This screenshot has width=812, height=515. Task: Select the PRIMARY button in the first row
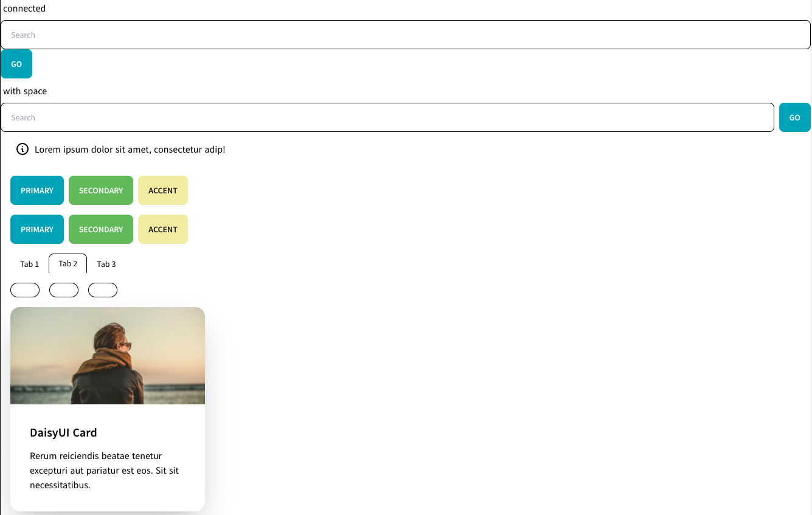pos(36,190)
